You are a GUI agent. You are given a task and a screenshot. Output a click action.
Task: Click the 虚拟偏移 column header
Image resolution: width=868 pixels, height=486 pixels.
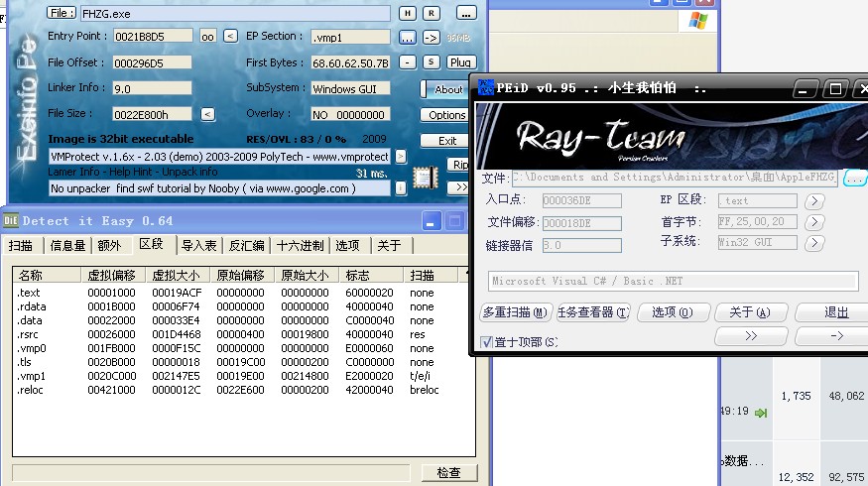pos(113,275)
